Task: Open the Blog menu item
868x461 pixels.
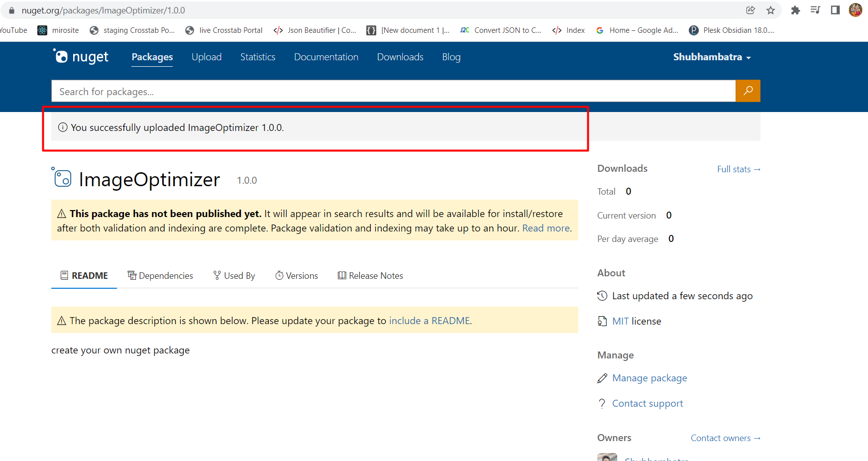Action: pos(451,57)
